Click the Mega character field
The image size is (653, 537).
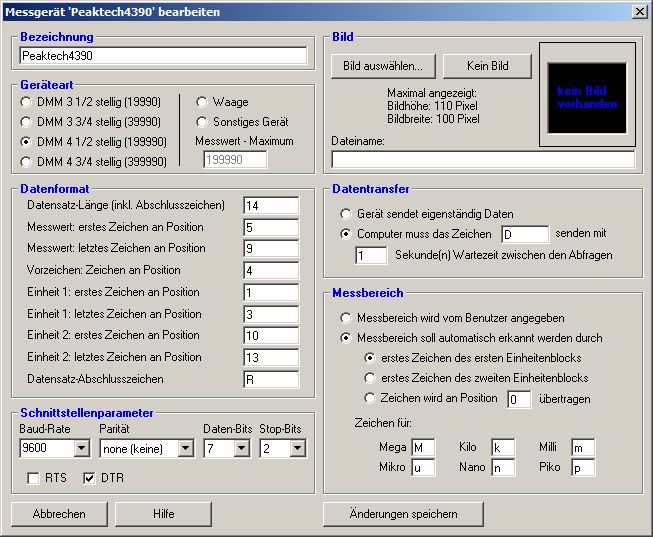click(423, 447)
